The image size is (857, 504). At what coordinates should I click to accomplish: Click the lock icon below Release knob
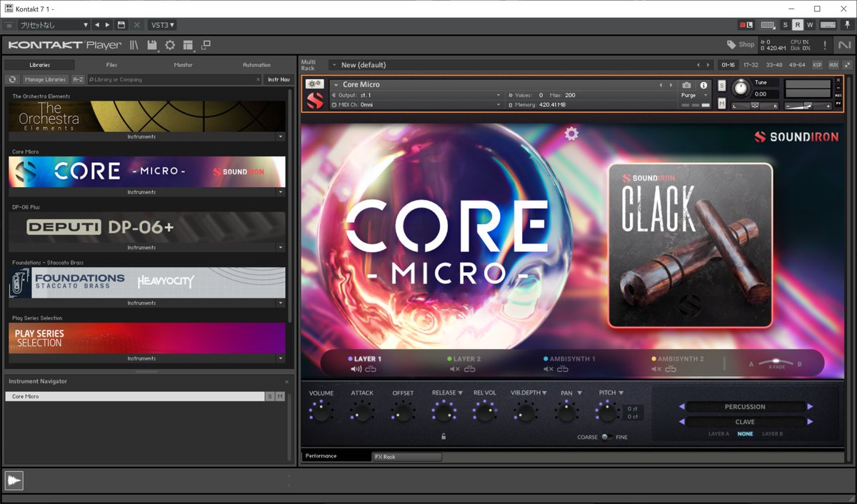(x=443, y=436)
